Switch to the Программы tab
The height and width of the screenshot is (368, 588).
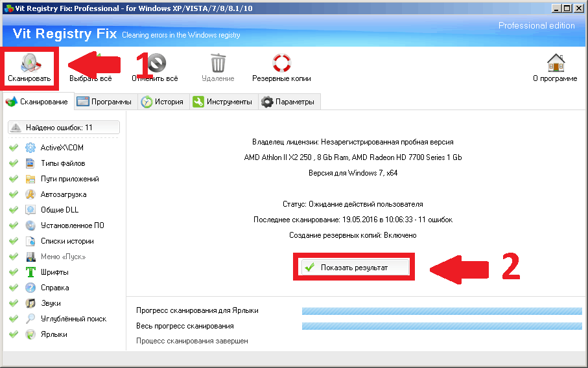tap(106, 102)
